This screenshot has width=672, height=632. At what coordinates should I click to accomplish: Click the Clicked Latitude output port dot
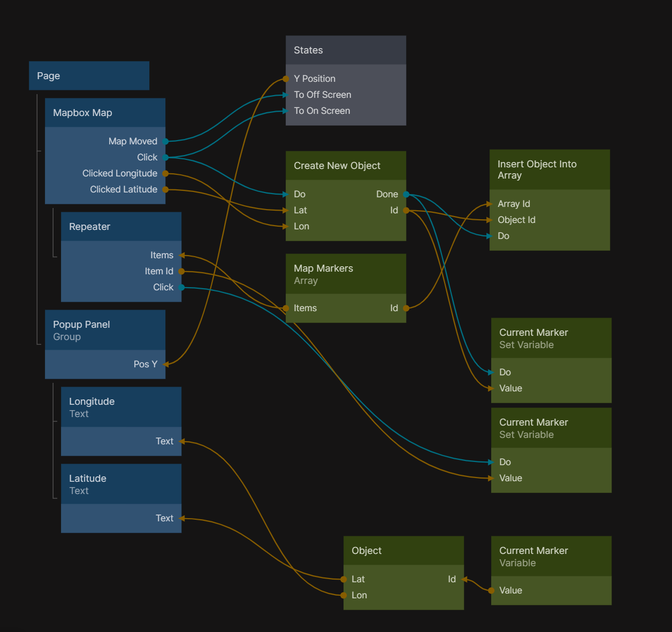[x=166, y=190]
